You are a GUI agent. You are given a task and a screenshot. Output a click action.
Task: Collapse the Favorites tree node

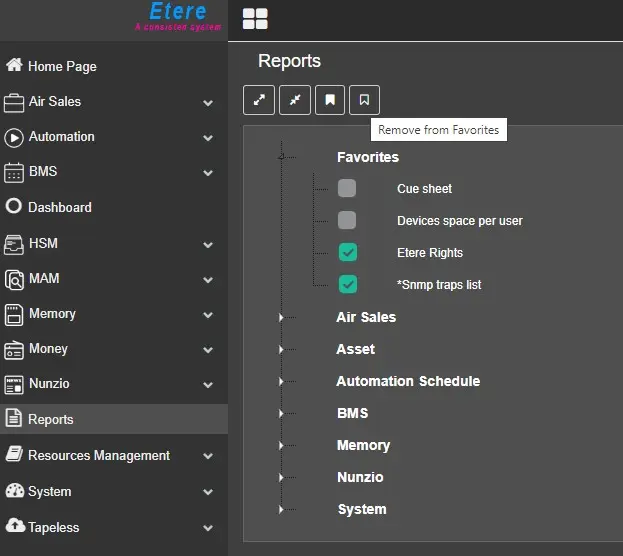[281, 157]
